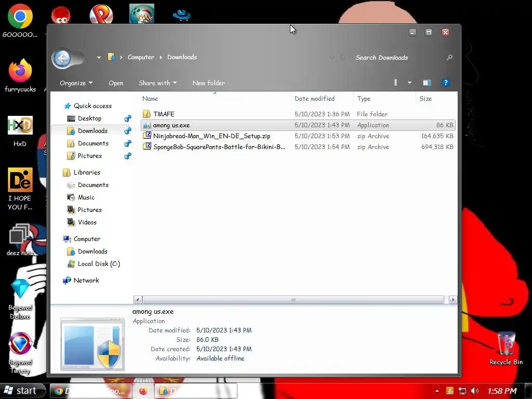532x399 pixels.
Task: Expand the chevron after Computer in breadcrumb
Action: (161, 57)
